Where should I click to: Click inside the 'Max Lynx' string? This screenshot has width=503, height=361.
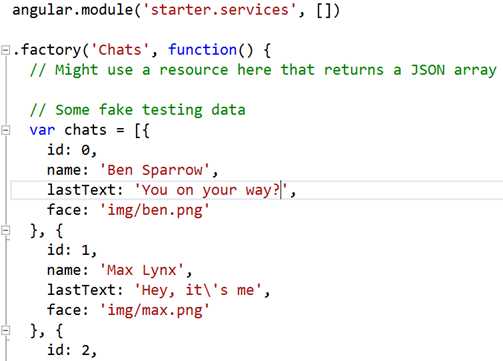click(x=142, y=270)
